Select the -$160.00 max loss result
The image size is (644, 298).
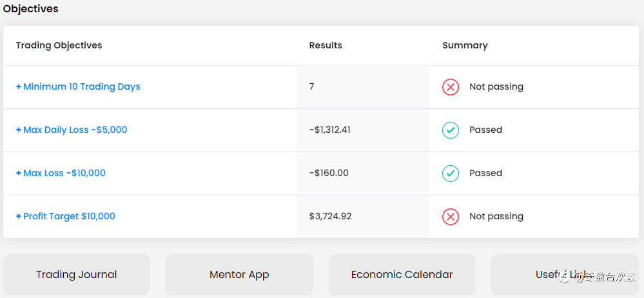[329, 173]
